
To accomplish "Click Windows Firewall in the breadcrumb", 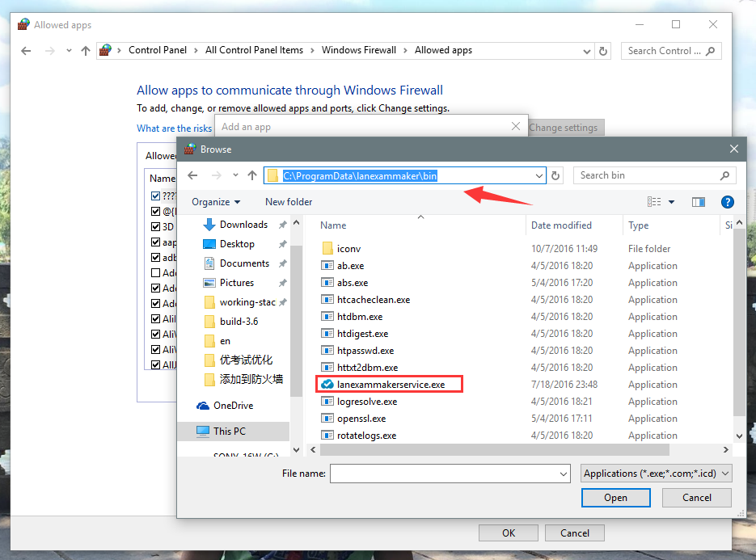I will [359, 50].
